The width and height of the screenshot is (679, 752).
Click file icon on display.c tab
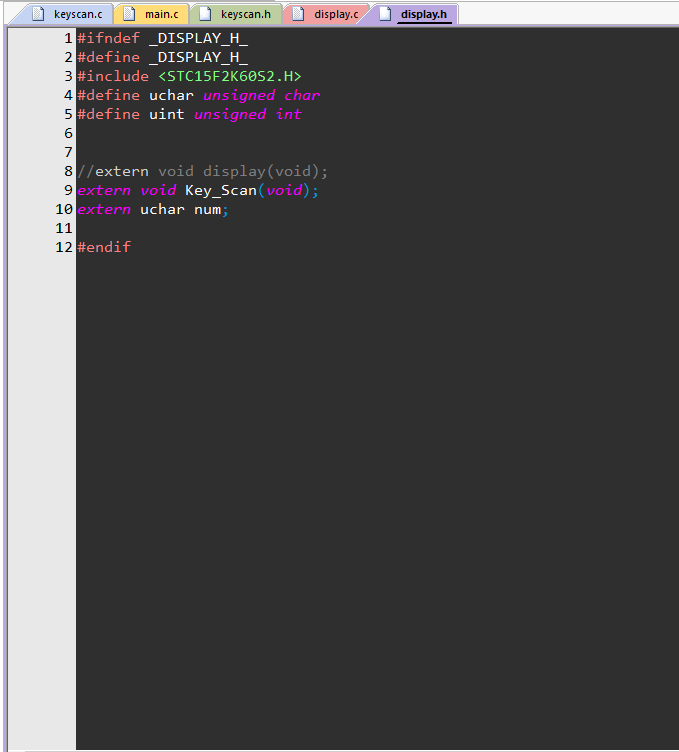(x=298, y=14)
